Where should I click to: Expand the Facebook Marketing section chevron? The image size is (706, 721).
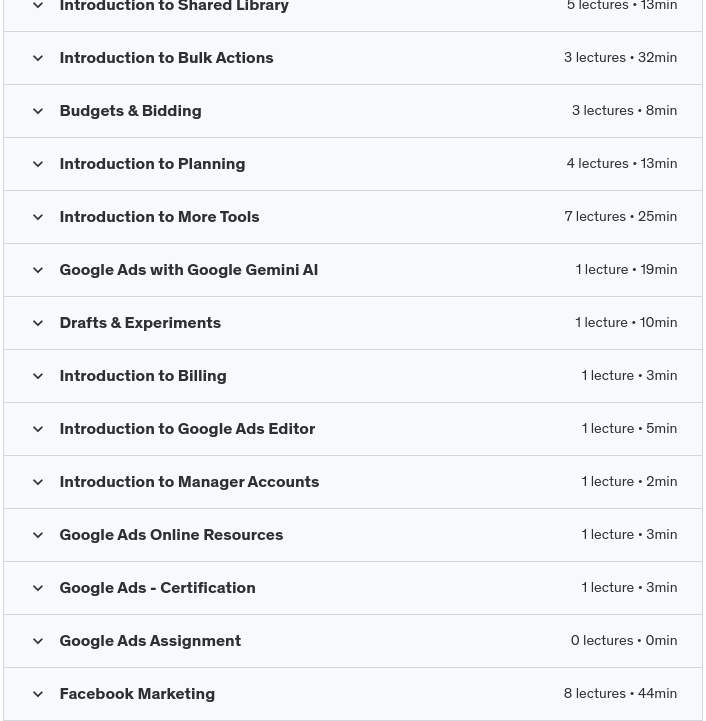[x=38, y=694]
